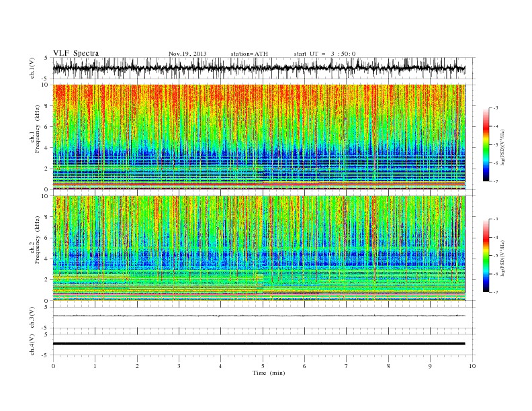Image resolution: width=532 pixels, height=411 pixels.
Task: Click the "4" tick on the time axis
Action: [220, 366]
